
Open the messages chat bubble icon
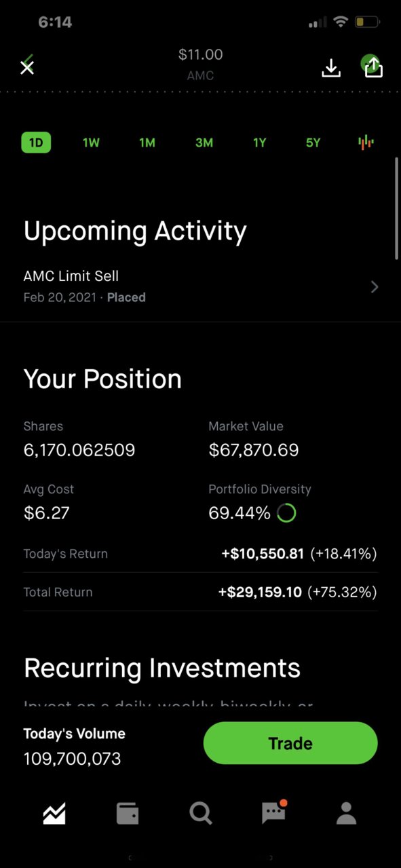point(274,812)
